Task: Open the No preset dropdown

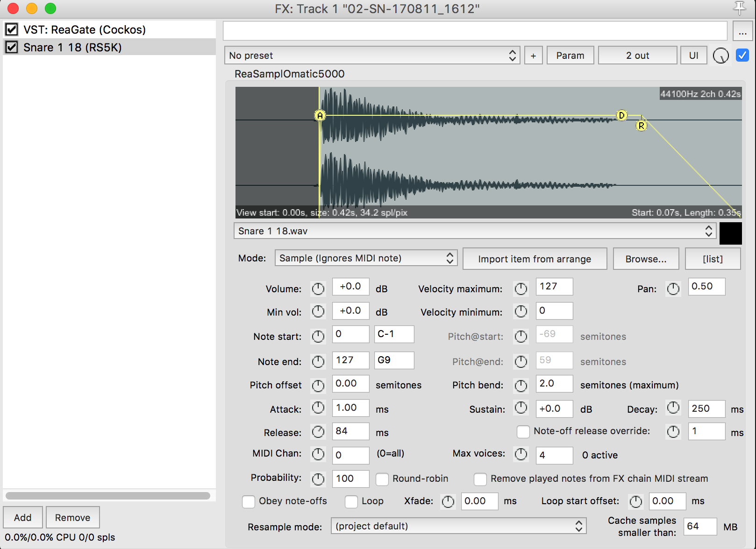Action: (372, 56)
